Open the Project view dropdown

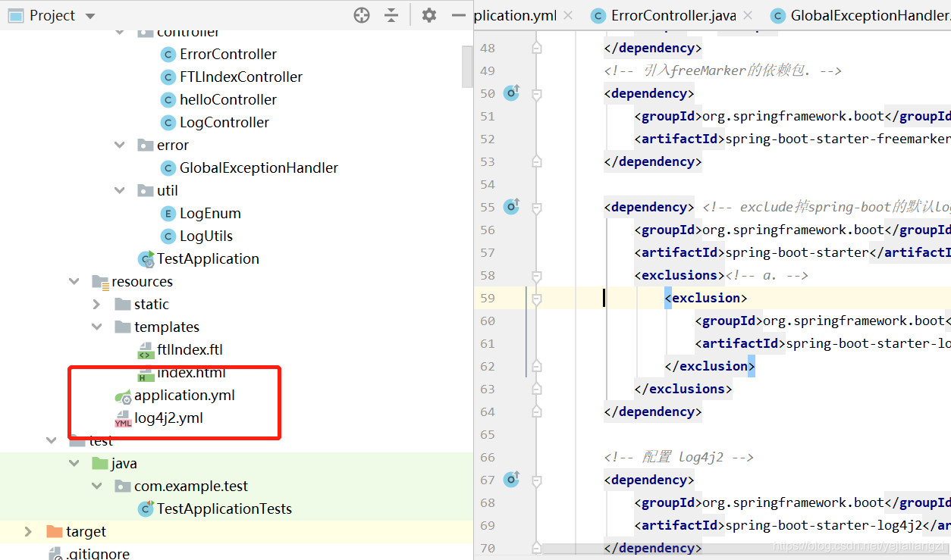(90, 16)
